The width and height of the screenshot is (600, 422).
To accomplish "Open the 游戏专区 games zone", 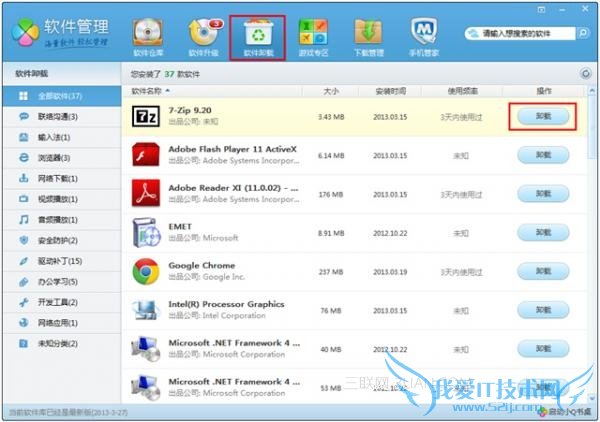I will 313,37.
